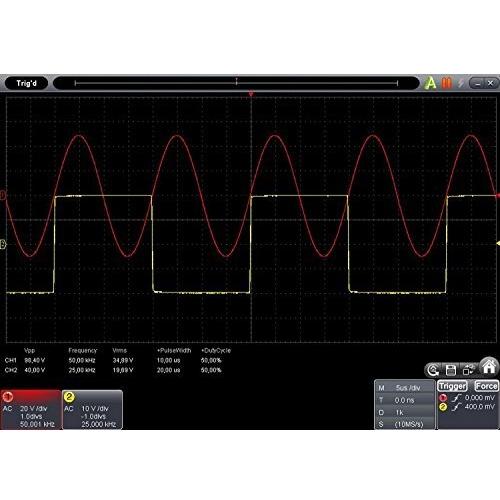Pause acquisition with the orange pause icon
The width and height of the screenshot is (500, 500).
[446, 83]
